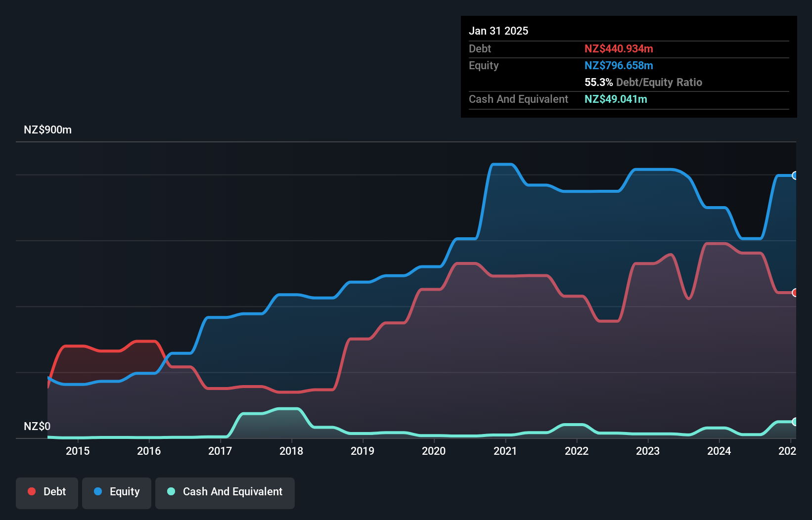
Task: Click the Equity value NZ$796.658m
Action: 619,65
